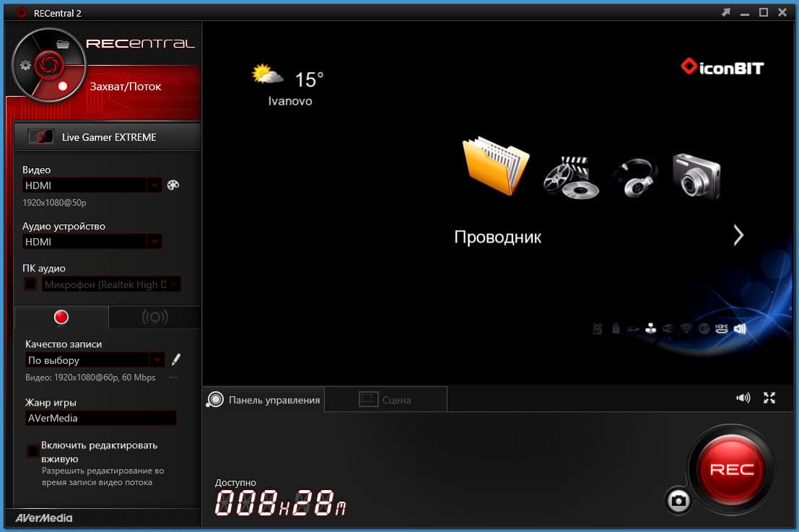Open video details ellipsis under quality

[x=173, y=378]
